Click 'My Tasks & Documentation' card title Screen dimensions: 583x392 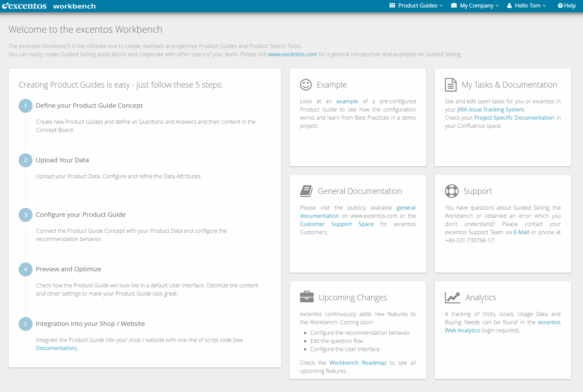point(509,85)
